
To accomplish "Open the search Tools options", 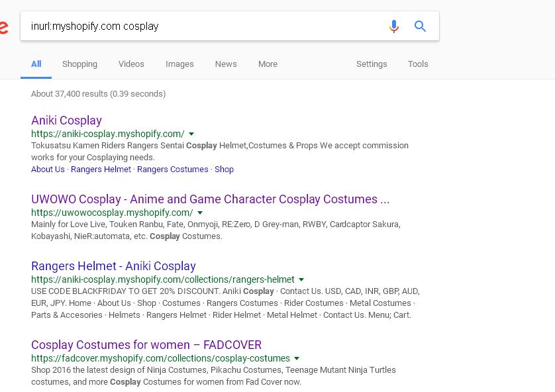I will coord(418,64).
